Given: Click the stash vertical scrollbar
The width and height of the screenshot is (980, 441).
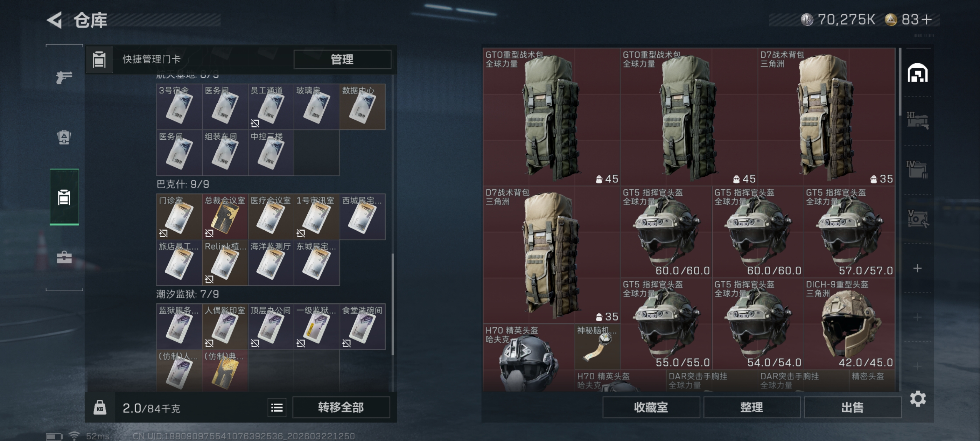Looking at the screenshot, I should 900,82.
